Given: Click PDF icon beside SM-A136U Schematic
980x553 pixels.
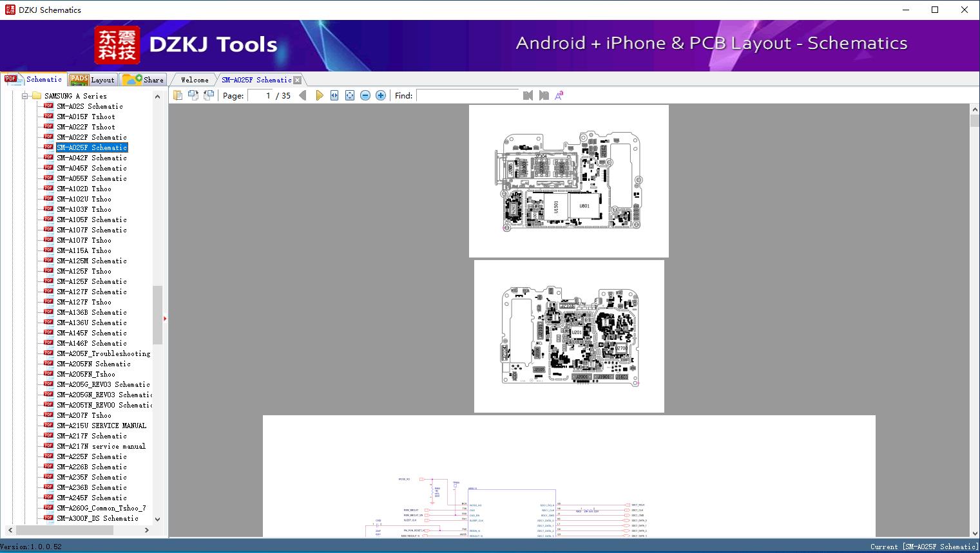Looking at the screenshot, I should coord(48,323).
